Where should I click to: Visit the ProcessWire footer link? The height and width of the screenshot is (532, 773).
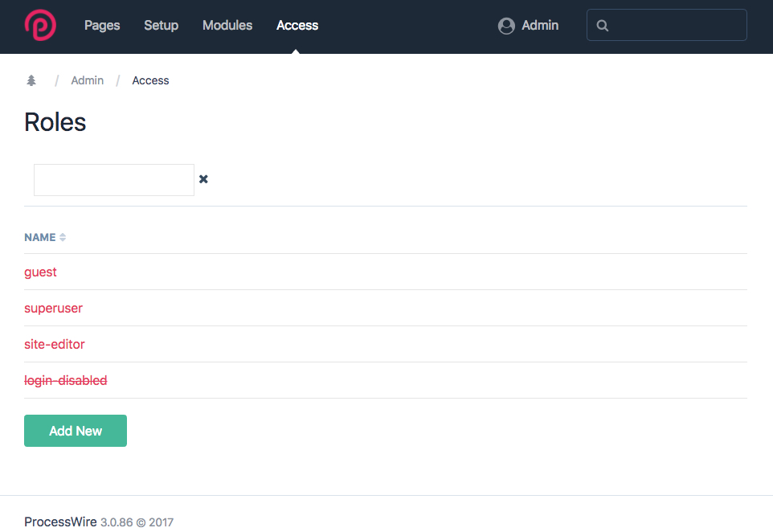pos(60,522)
